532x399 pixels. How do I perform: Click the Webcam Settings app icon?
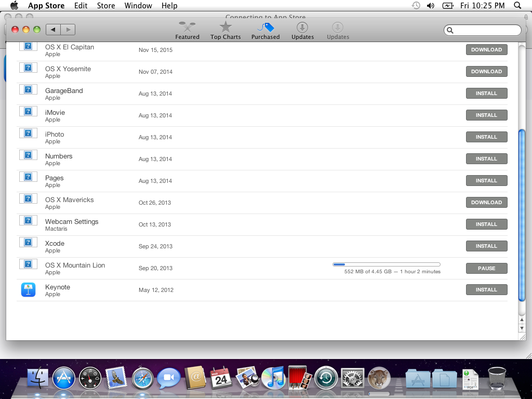point(28,220)
